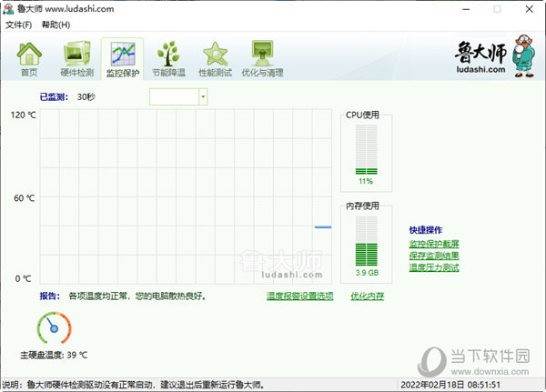Click the status bar 说明 driver message
The image size is (546, 392).
(x=134, y=385)
